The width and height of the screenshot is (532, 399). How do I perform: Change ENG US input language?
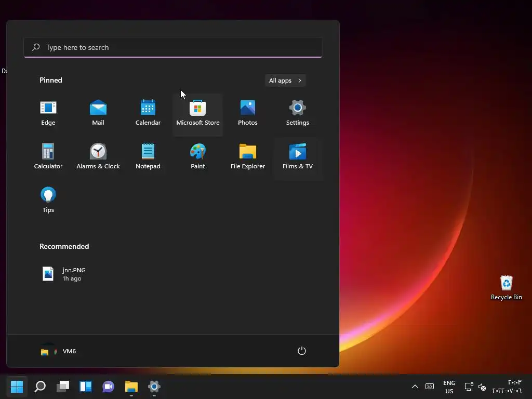tap(449, 387)
